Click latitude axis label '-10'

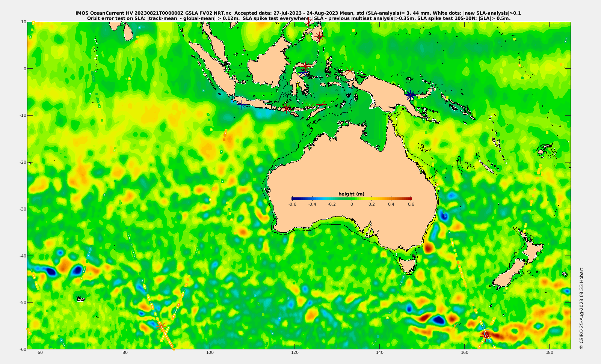coord(23,115)
